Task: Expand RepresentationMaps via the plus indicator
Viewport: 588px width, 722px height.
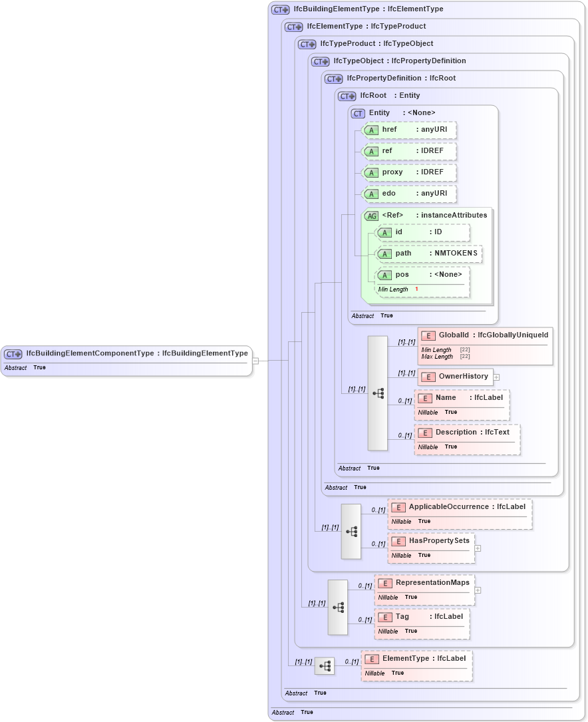Action: click(x=478, y=589)
